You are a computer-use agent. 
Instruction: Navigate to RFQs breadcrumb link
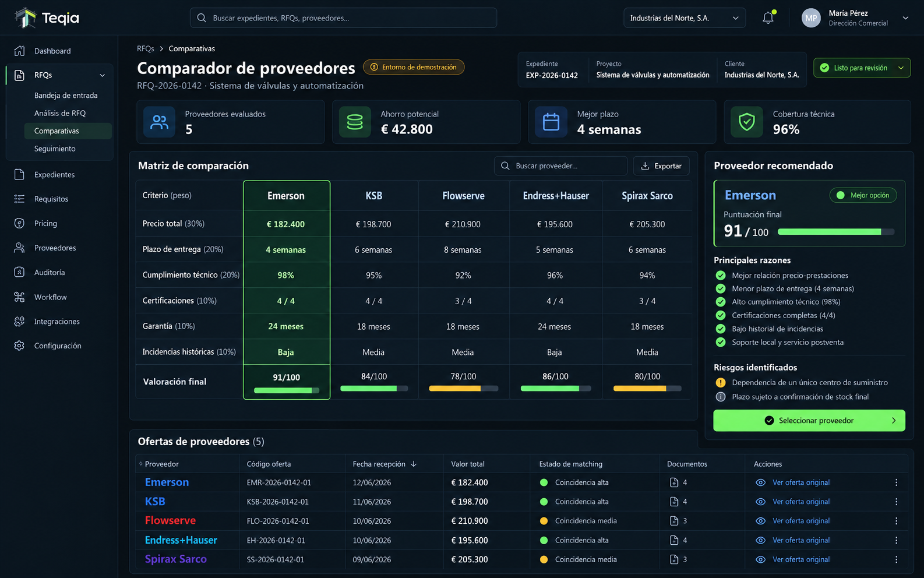tap(146, 48)
